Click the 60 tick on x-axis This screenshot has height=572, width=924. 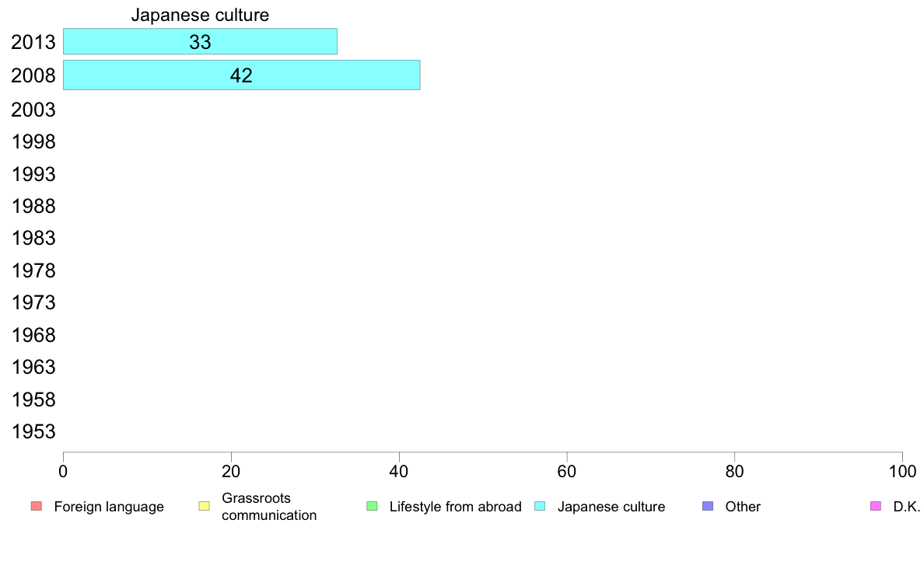567,471
